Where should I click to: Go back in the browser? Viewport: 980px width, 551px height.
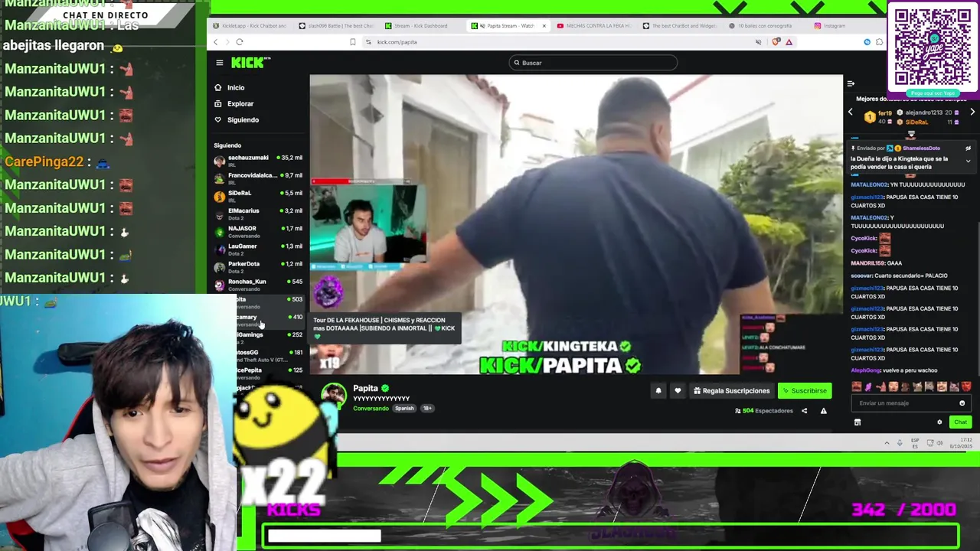coord(216,42)
